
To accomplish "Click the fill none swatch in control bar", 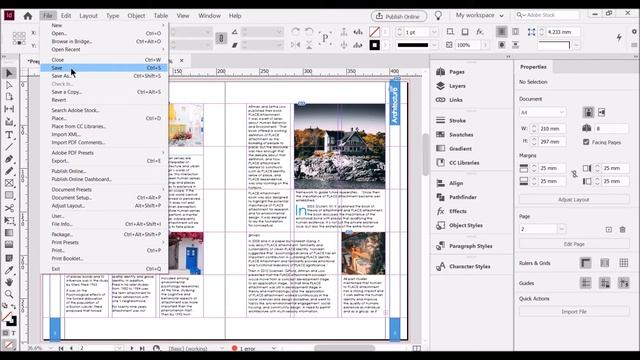I will pyautogui.click(x=374, y=32).
